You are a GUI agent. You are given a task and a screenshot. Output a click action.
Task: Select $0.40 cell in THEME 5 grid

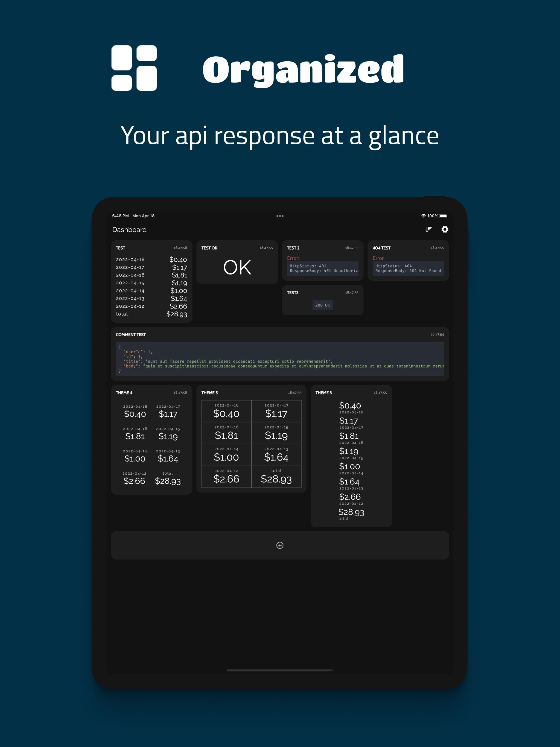(x=226, y=411)
